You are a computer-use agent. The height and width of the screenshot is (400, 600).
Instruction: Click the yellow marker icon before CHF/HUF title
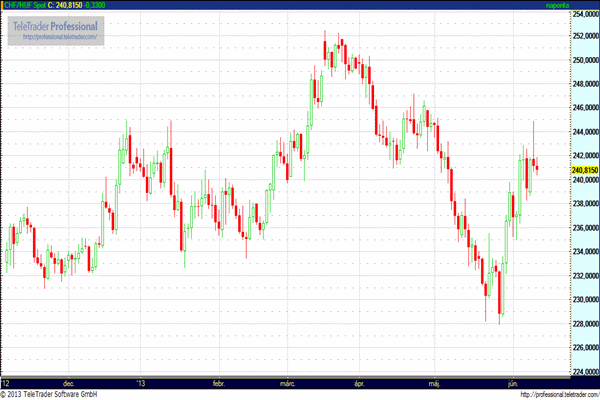(x=4, y=5)
